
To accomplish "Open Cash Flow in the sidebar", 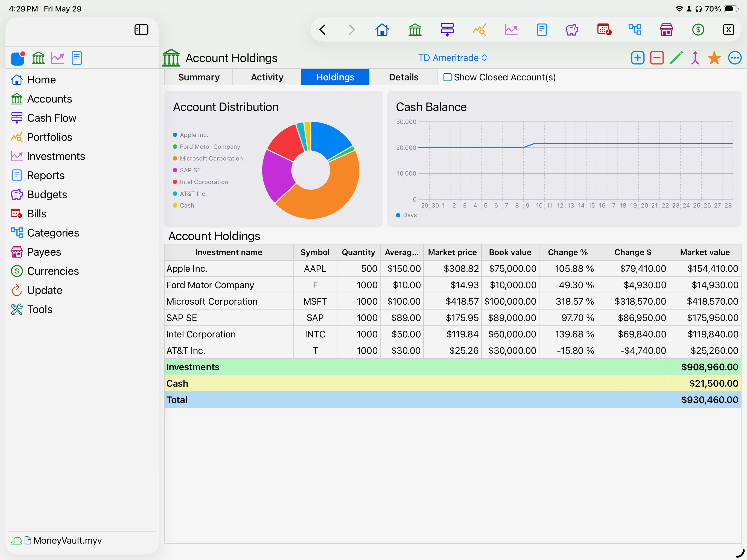I will click(x=43, y=118).
